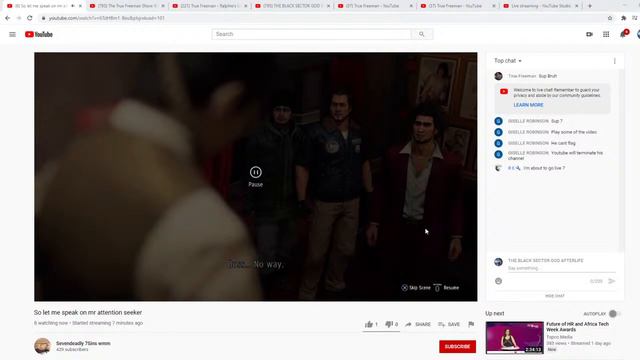Dislike the video with thumbs down

[x=389, y=324]
